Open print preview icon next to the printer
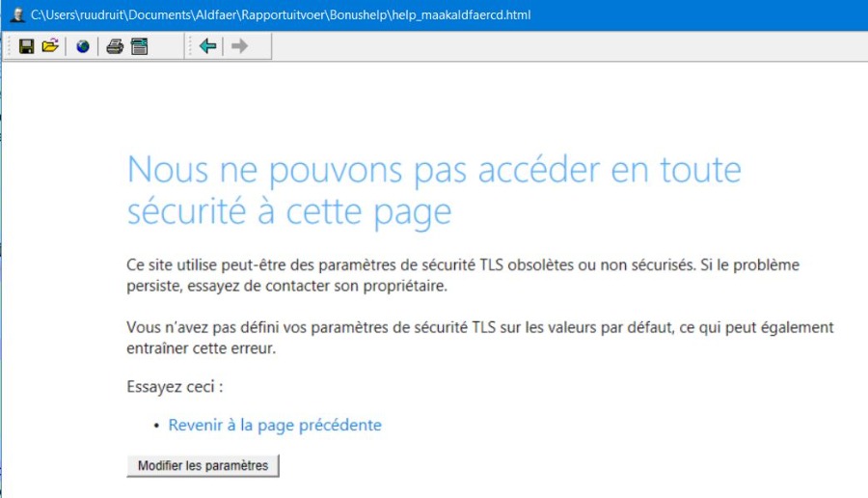The width and height of the screenshot is (868, 498). pyautogui.click(x=140, y=46)
